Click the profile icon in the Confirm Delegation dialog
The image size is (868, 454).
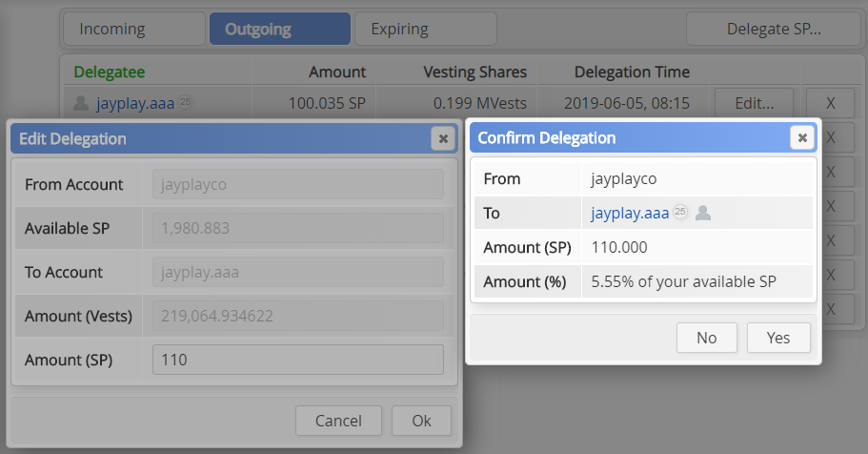(x=703, y=213)
